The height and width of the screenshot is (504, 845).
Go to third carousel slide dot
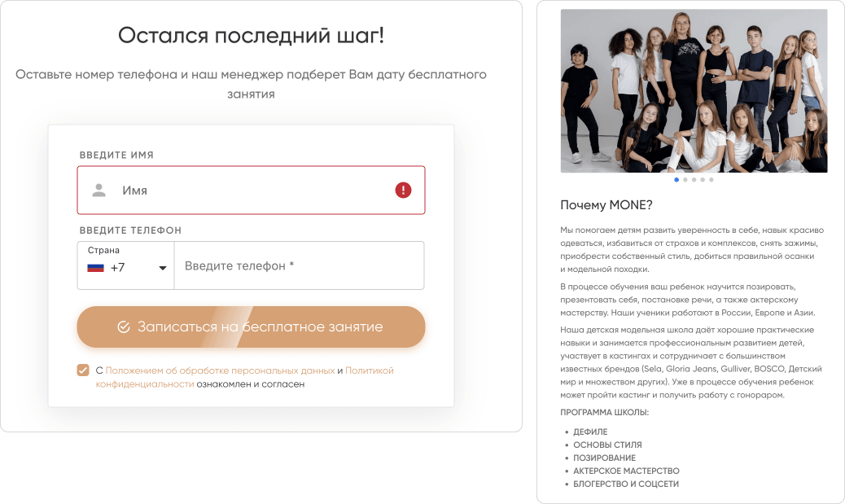(694, 179)
